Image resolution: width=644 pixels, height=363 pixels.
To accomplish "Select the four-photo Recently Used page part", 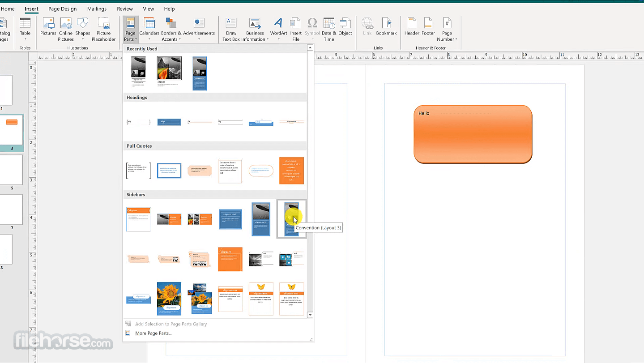I will pos(169,72).
